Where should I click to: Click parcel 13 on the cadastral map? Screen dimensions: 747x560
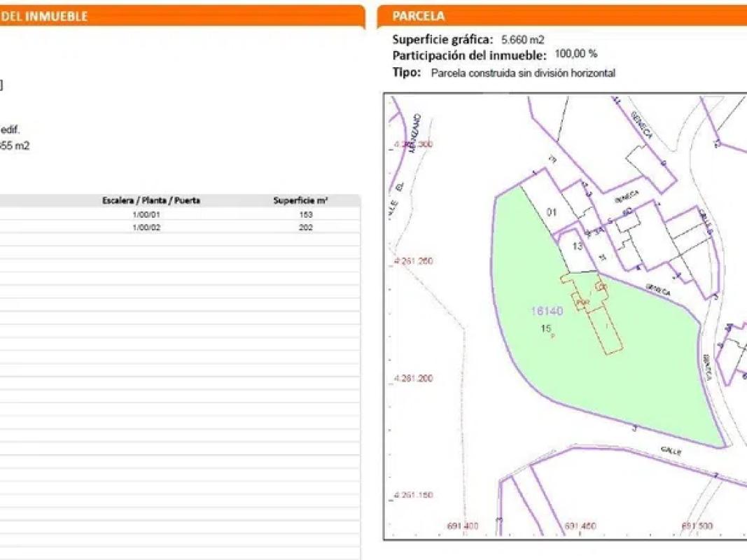coord(578,246)
